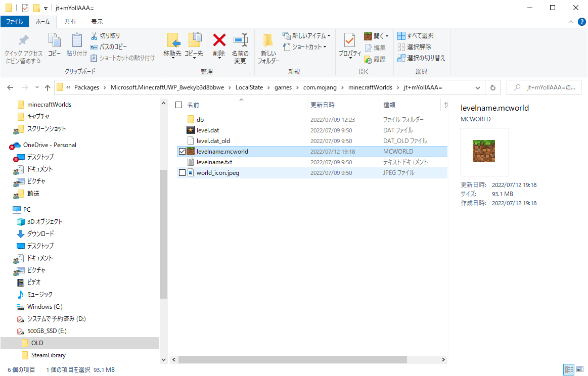The width and height of the screenshot is (588, 376).
Task: Click 編集 in the ribbon
Action: point(375,48)
